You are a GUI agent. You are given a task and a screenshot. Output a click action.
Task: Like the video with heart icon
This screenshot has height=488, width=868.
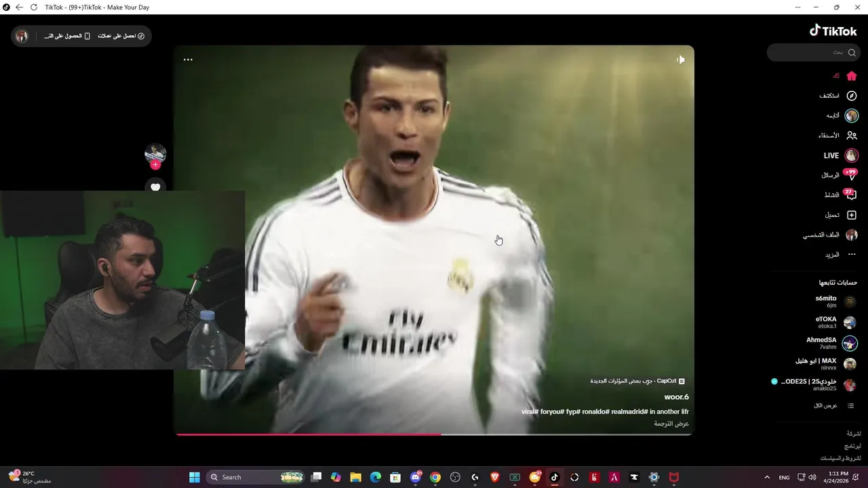[x=155, y=186]
